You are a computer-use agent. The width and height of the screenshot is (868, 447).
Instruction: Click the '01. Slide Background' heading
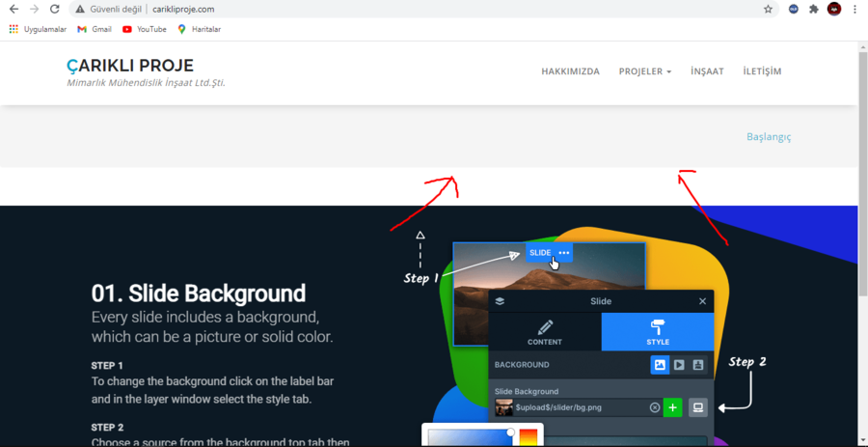coord(198,293)
